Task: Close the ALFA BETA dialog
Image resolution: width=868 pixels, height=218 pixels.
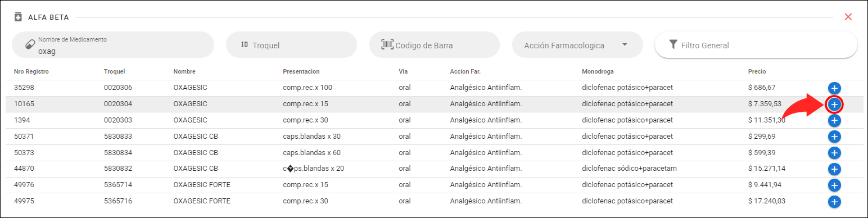Action: pyautogui.click(x=848, y=17)
